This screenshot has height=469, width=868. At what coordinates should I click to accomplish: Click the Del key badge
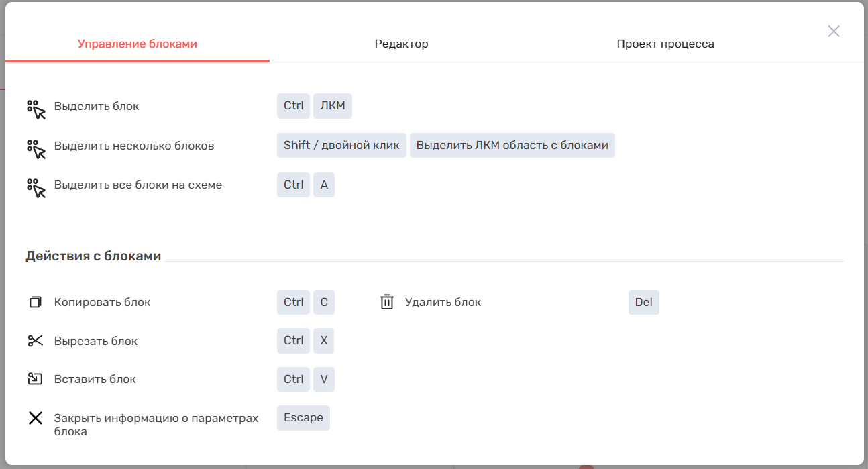tap(644, 302)
